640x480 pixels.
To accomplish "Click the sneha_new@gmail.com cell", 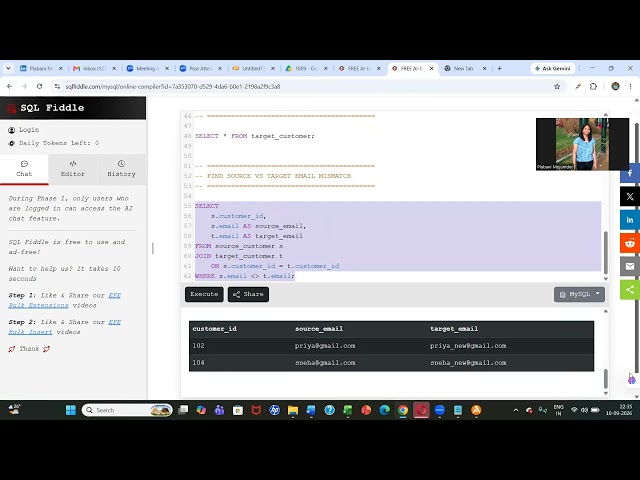I will [468, 363].
